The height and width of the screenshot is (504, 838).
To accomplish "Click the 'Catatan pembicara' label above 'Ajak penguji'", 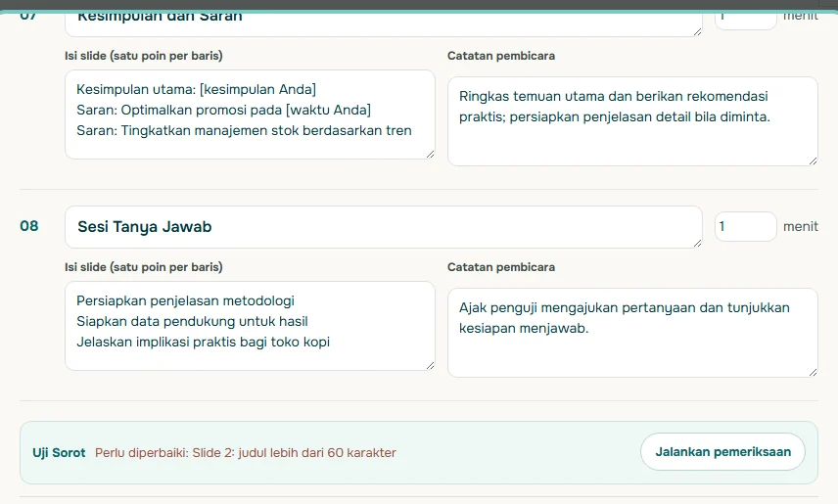I will click(x=501, y=267).
